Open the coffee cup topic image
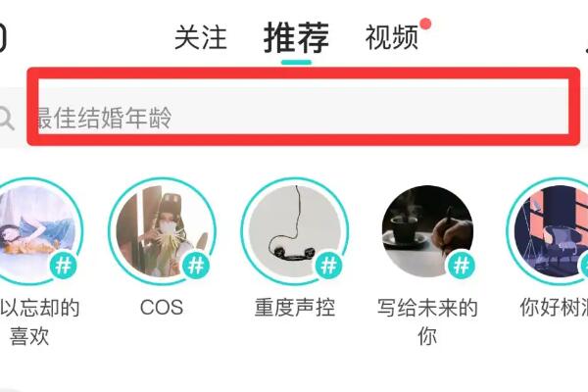This screenshot has height=392, width=588. (427, 231)
